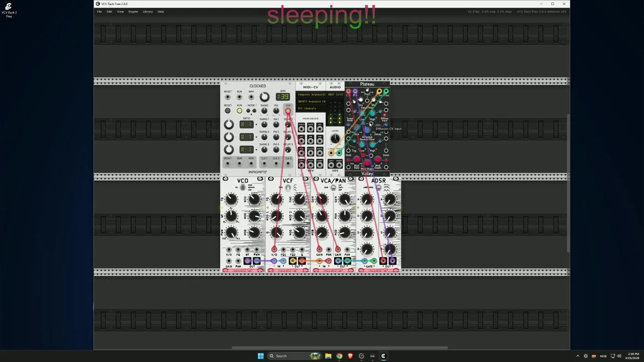Click the CLOCKED MODE minus button

point(248,111)
